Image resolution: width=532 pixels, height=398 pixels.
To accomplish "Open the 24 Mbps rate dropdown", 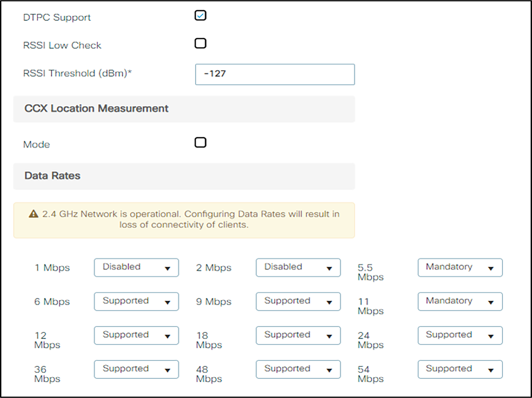I will [460, 335].
